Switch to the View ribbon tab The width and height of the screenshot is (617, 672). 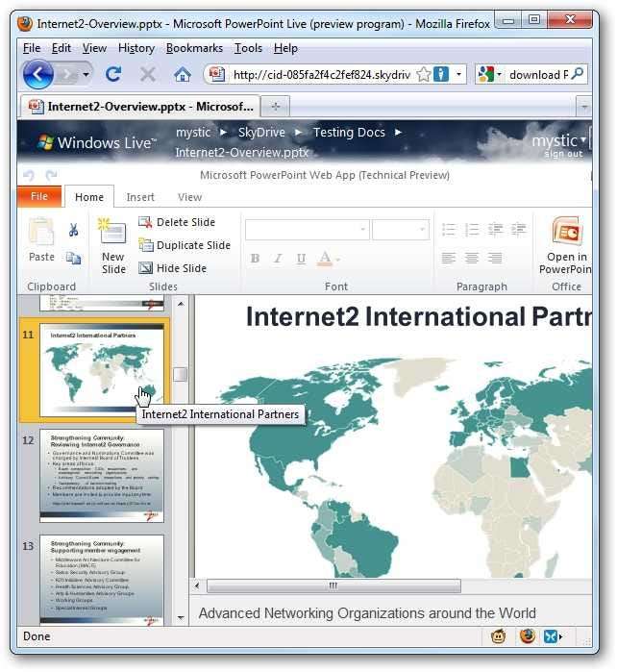click(x=189, y=197)
